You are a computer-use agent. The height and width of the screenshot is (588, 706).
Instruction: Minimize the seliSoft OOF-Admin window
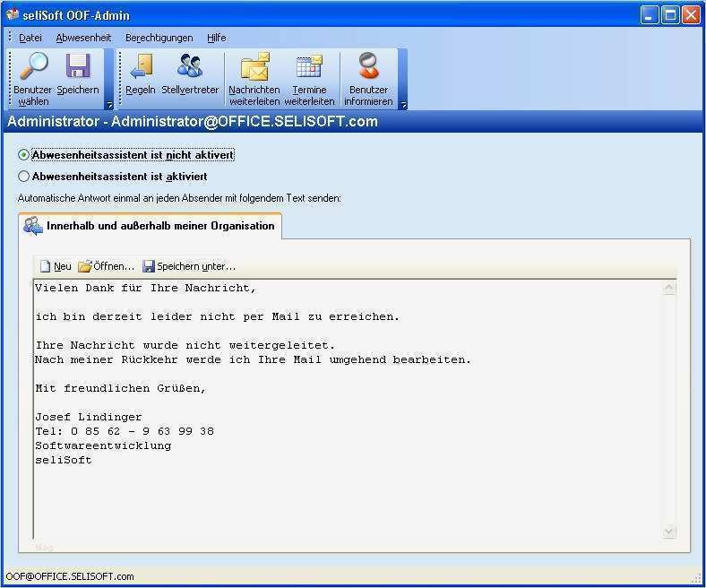coord(650,15)
